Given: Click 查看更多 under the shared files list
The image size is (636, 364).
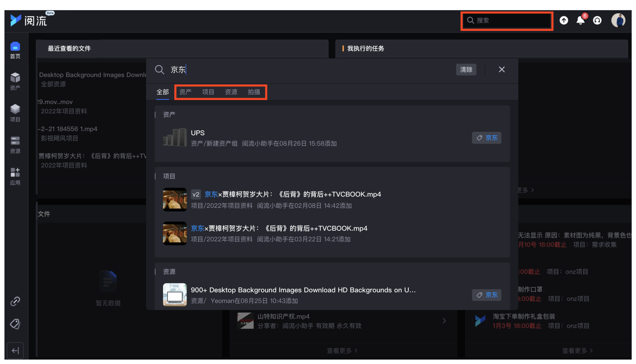Looking at the screenshot, I should pyautogui.click(x=342, y=351).
